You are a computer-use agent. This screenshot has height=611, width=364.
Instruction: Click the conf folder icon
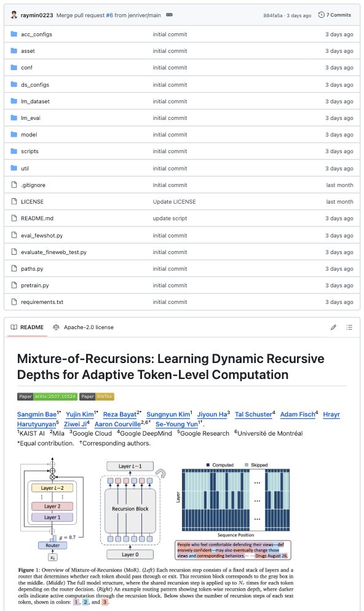tap(14, 68)
